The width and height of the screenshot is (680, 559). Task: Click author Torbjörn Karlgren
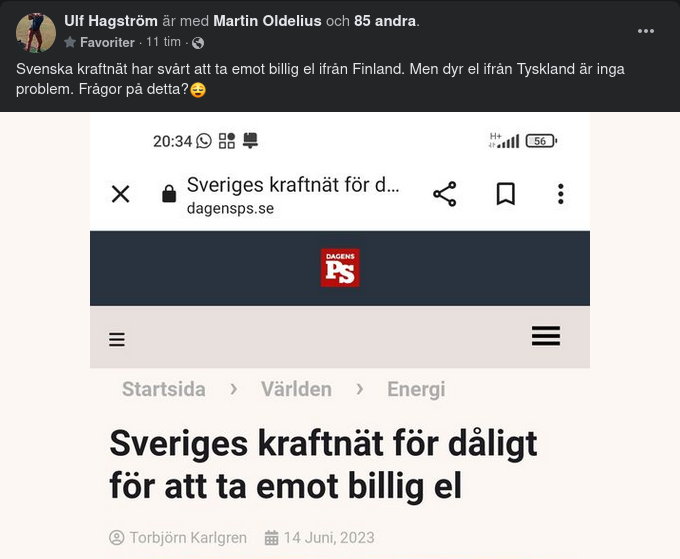187,538
